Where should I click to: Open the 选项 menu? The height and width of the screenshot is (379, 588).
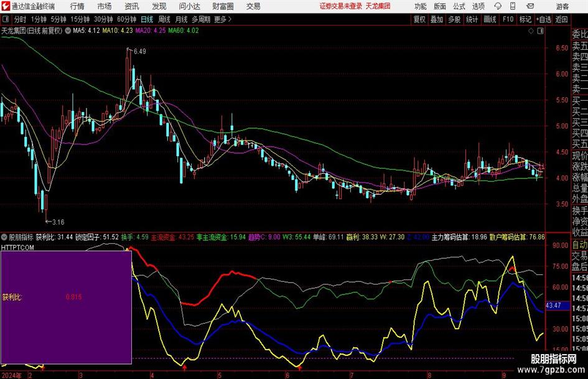tap(478, 6)
